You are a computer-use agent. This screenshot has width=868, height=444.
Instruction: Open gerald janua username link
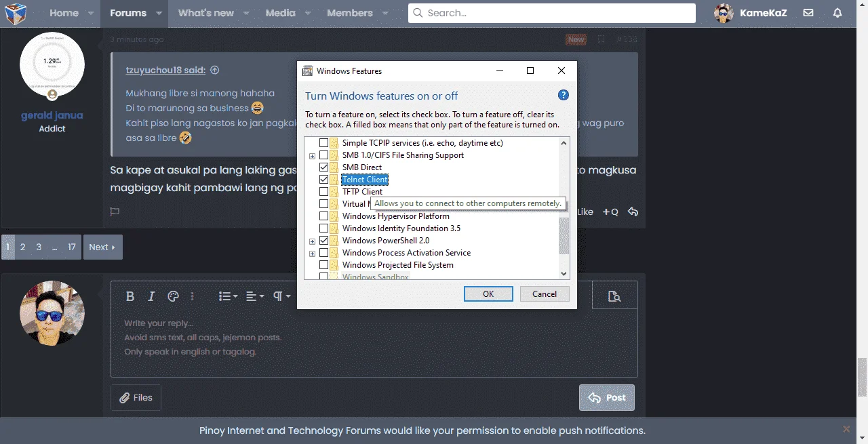click(52, 116)
